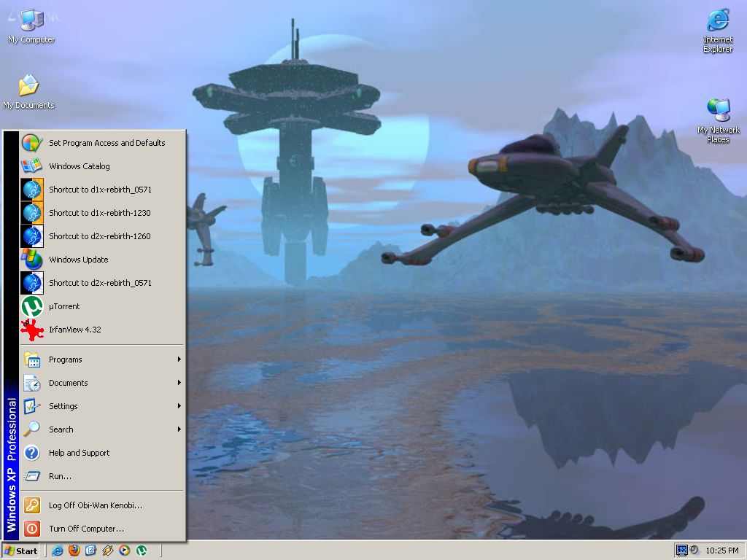Choose Run... from the Start menu
The image size is (747, 560).
click(x=60, y=476)
